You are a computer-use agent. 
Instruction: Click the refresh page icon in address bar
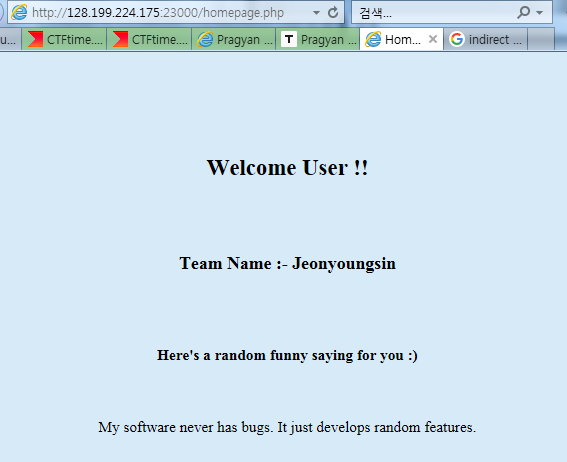click(333, 12)
